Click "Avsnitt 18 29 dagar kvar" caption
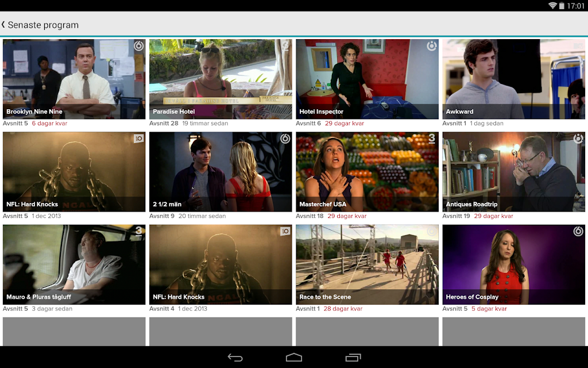The width and height of the screenshot is (588, 368). tap(331, 216)
